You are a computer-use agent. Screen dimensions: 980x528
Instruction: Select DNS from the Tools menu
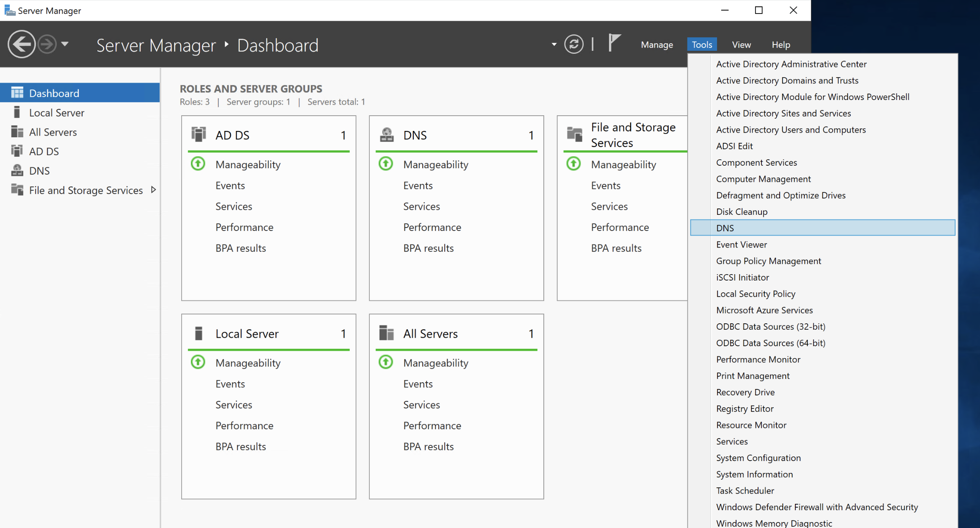coord(725,228)
